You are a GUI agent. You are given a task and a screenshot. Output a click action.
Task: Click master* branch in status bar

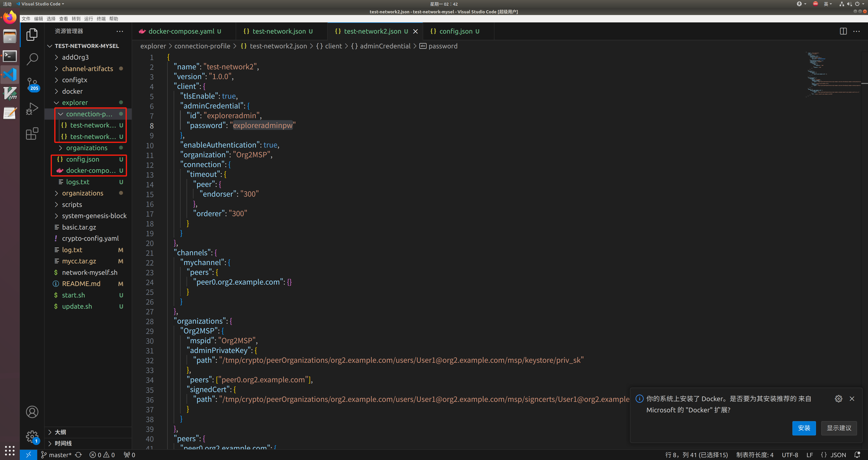(56, 455)
